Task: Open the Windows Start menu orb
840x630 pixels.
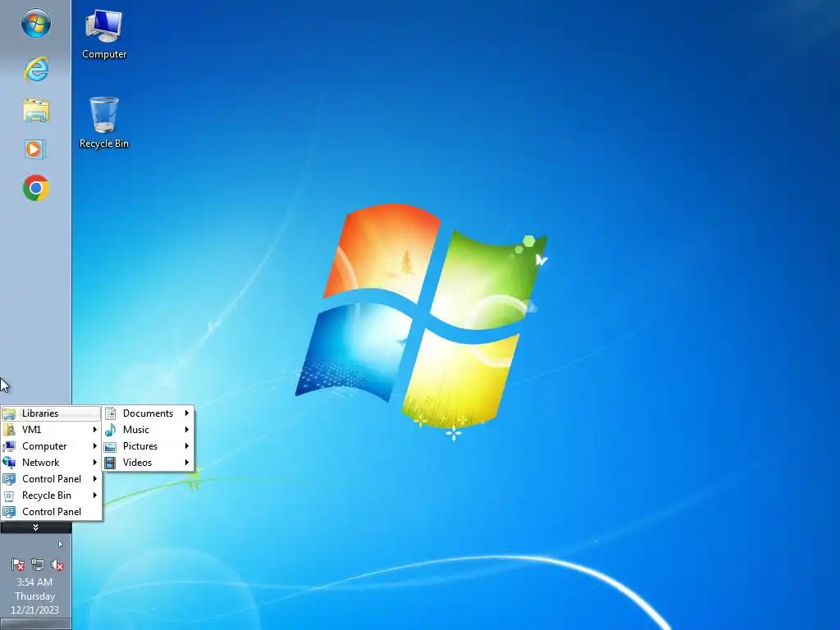Action: [x=36, y=23]
